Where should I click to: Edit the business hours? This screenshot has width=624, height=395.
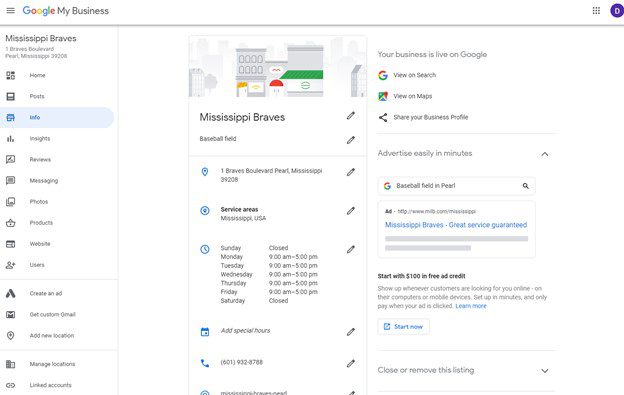pyautogui.click(x=351, y=249)
